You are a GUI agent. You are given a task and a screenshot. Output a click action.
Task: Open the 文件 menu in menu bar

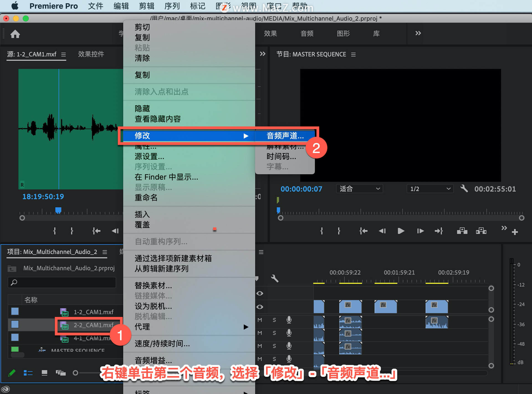pos(96,6)
